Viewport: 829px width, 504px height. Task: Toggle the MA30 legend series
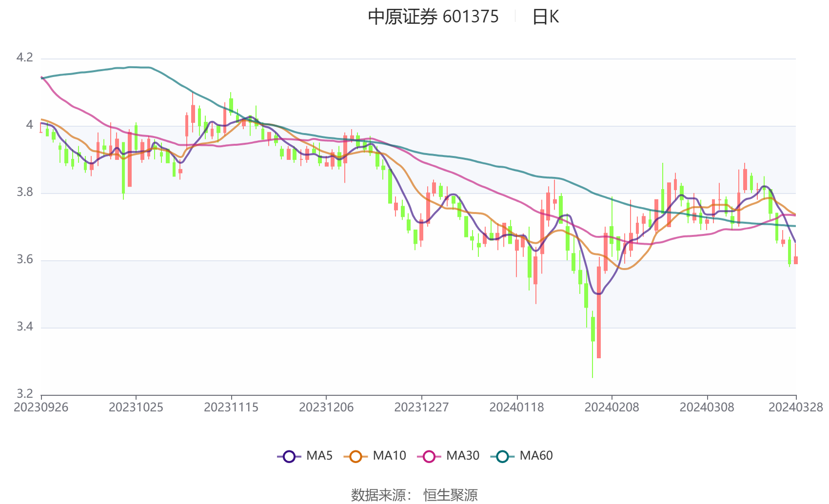tap(448, 456)
